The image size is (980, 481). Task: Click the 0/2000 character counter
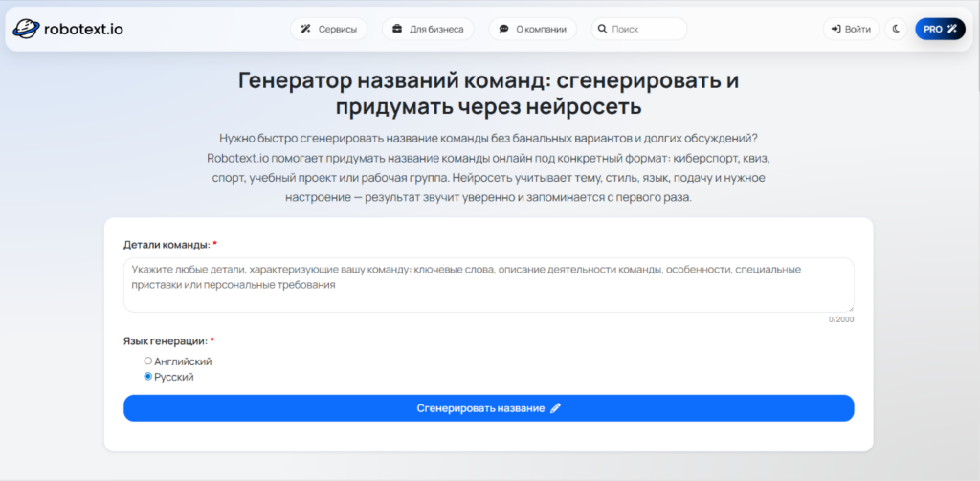point(841,319)
